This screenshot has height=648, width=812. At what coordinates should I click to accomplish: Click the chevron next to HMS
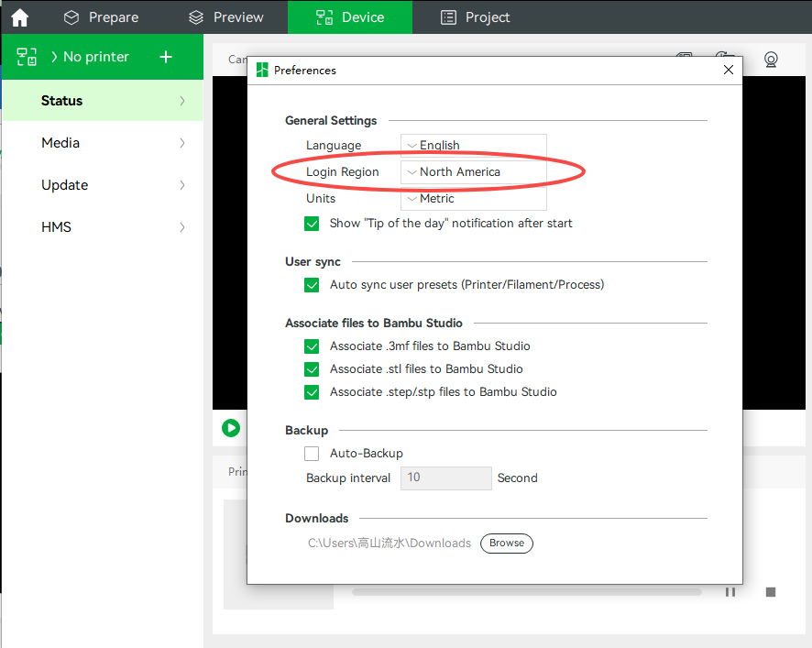click(x=182, y=227)
